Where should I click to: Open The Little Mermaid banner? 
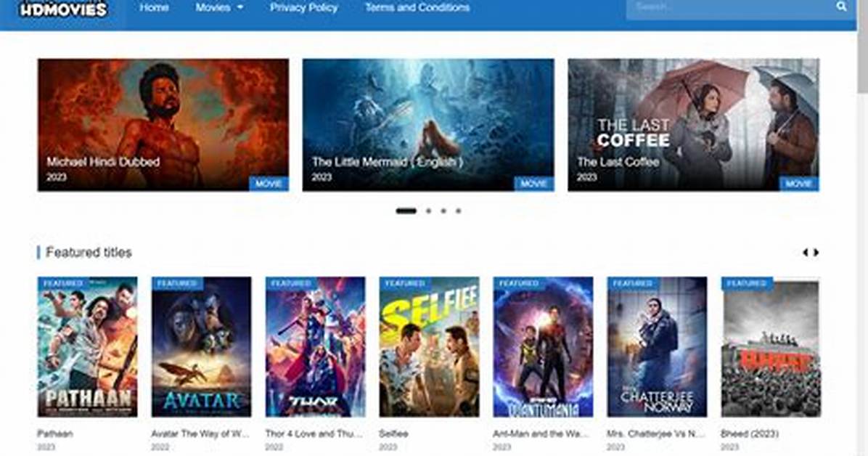[x=428, y=125]
